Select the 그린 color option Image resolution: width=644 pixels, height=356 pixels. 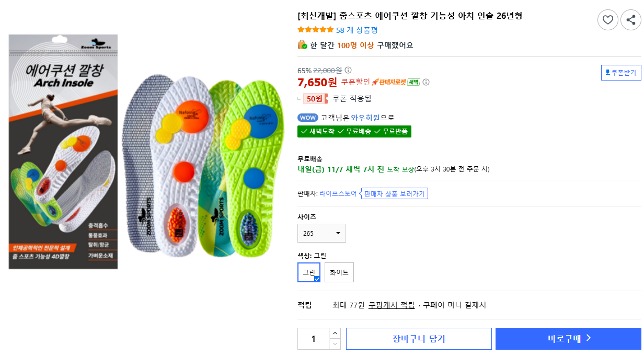(x=309, y=272)
